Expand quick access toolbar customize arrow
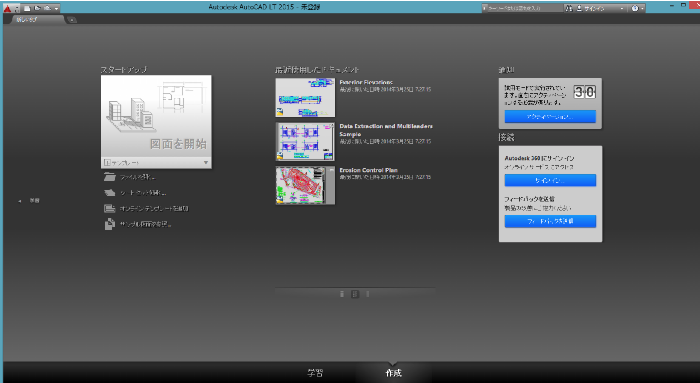This screenshot has height=383, width=700. point(56,8)
